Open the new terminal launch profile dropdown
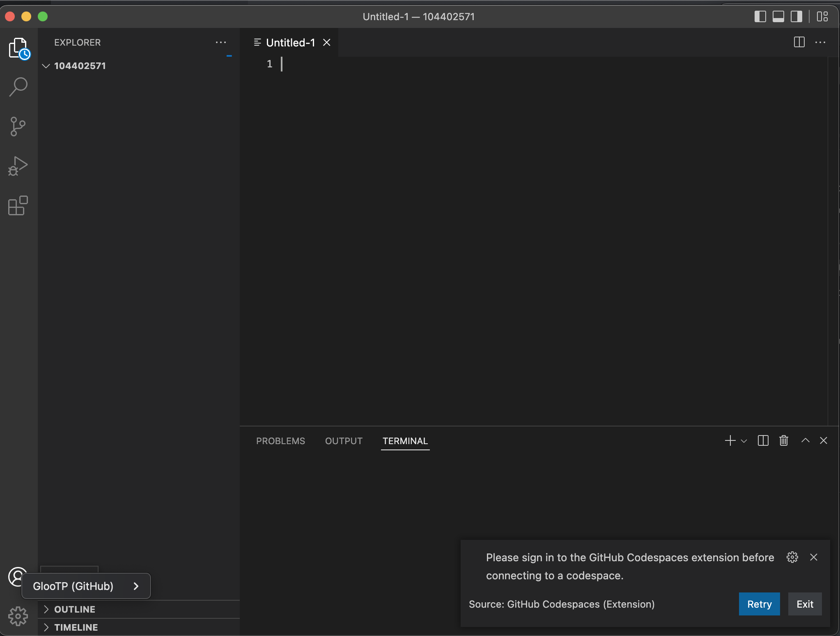 point(744,441)
